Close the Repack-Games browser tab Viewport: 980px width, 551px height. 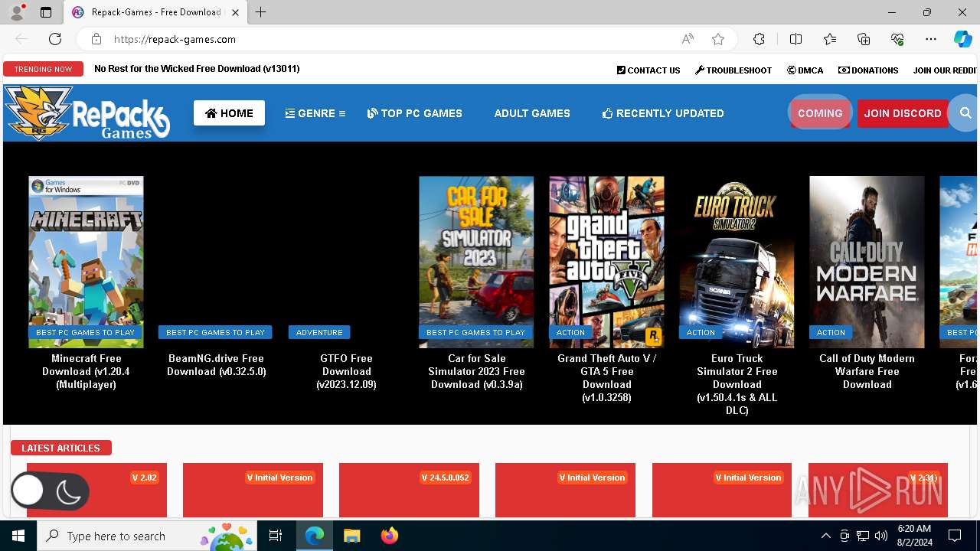(236, 12)
